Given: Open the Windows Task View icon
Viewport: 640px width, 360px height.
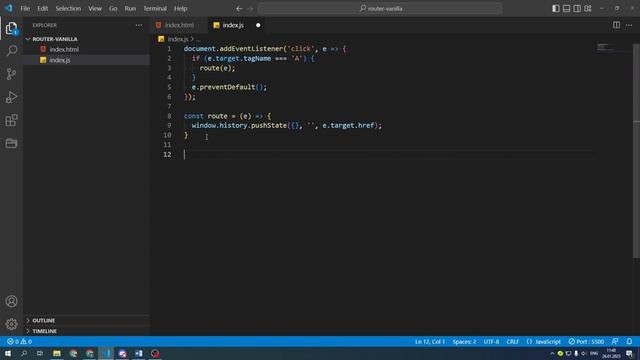Looking at the screenshot, I should point(40,353).
